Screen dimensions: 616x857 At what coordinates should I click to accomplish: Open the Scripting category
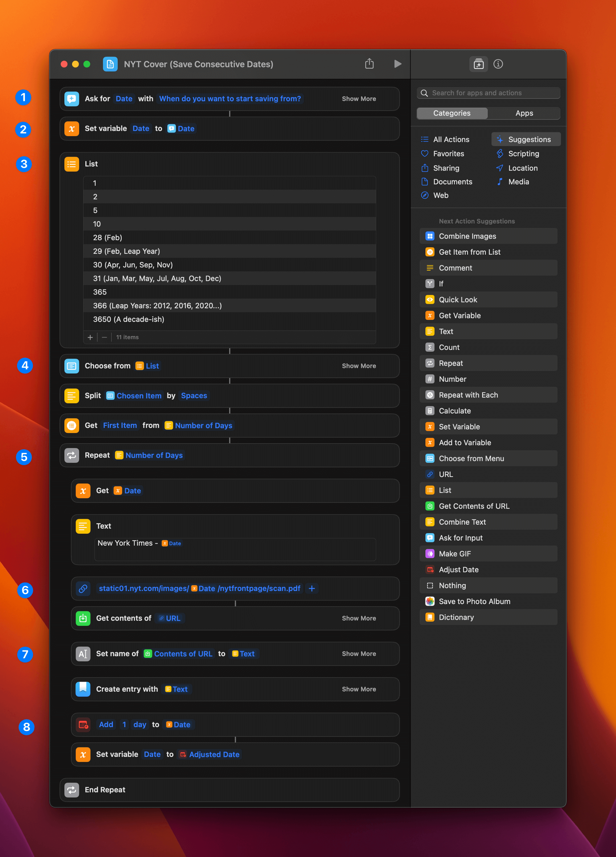(523, 153)
